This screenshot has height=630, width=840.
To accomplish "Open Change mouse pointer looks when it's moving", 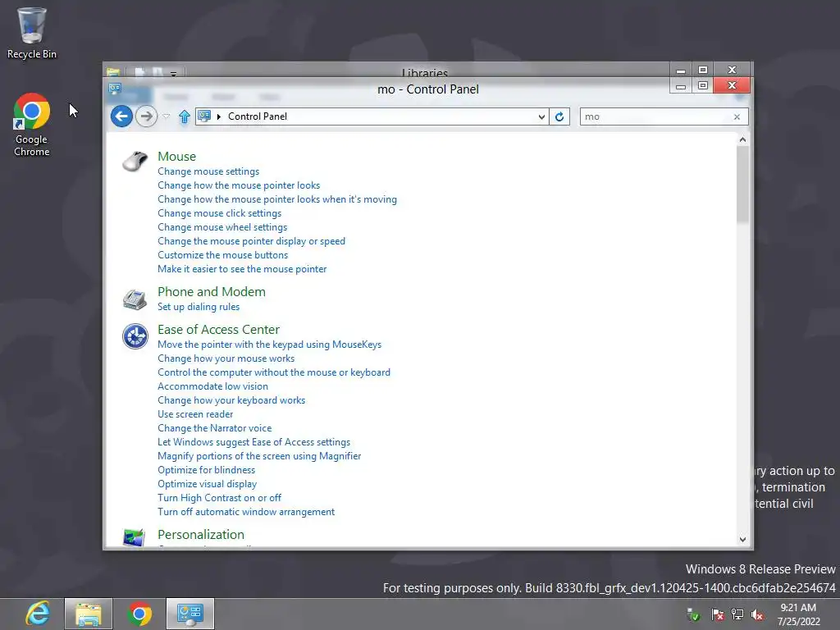I will click(x=277, y=199).
